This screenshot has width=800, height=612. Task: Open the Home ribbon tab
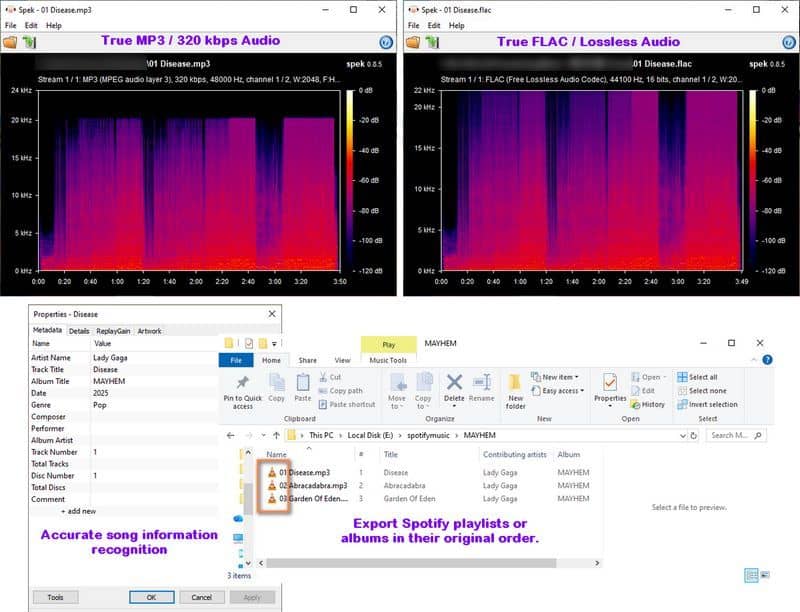click(x=271, y=360)
